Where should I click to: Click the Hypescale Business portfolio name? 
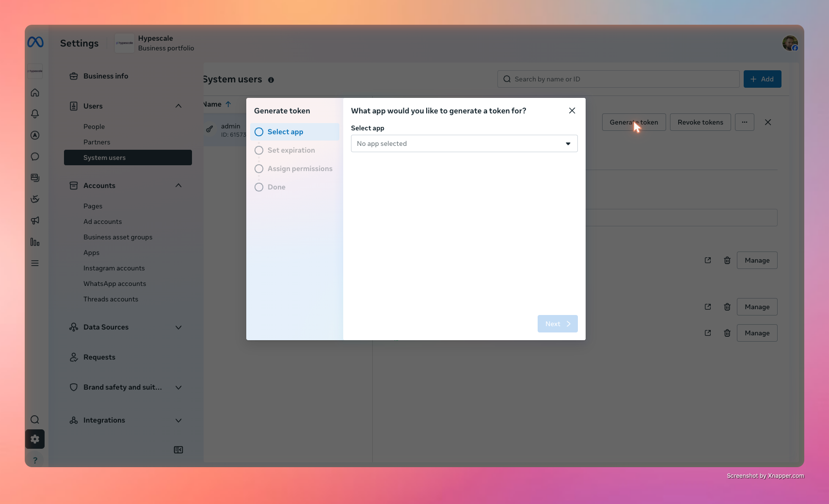pos(166,43)
